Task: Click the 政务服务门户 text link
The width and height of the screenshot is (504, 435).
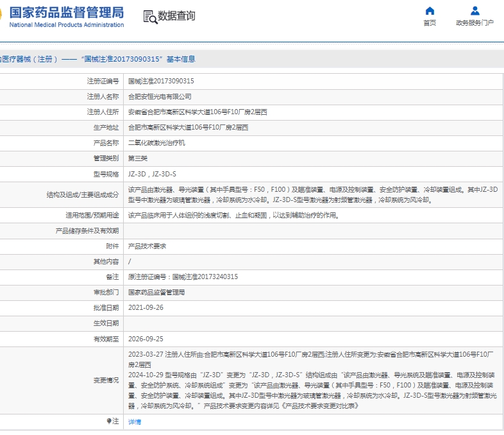Action: (x=475, y=23)
